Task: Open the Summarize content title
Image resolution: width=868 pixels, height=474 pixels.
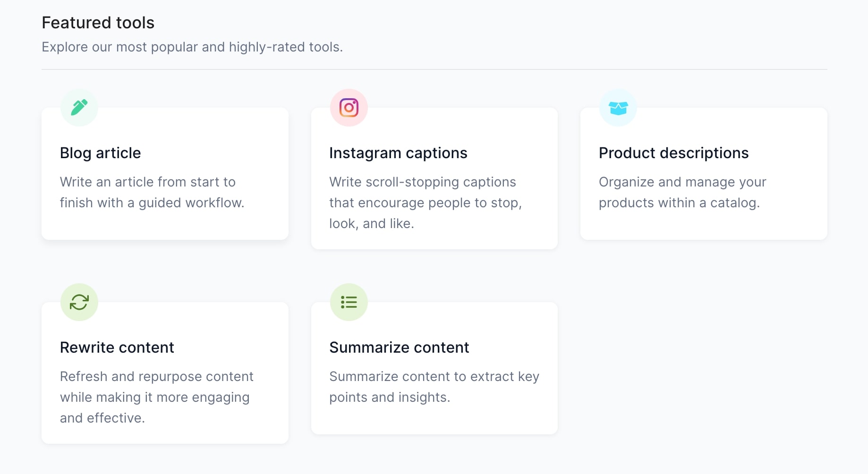Action: (x=399, y=347)
